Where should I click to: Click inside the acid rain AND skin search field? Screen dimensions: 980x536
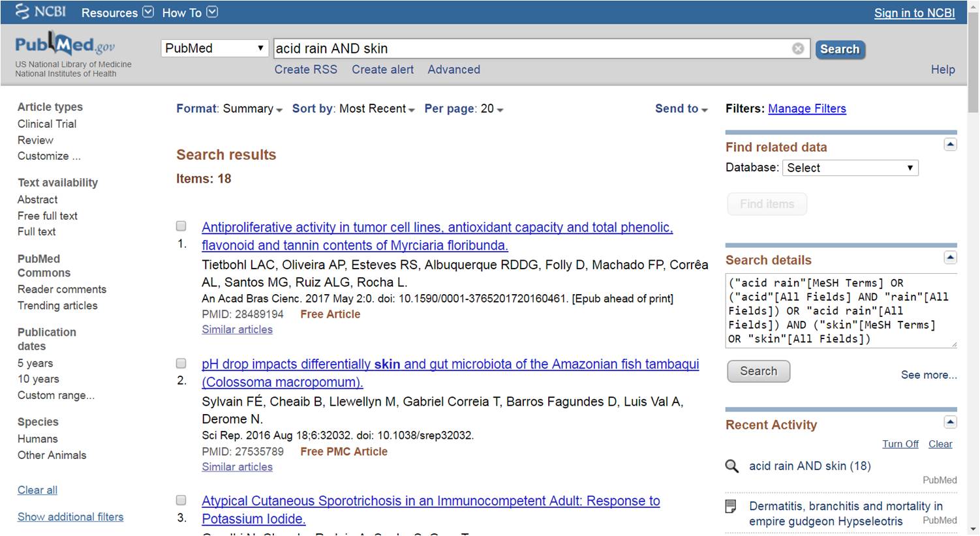click(x=528, y=49)
